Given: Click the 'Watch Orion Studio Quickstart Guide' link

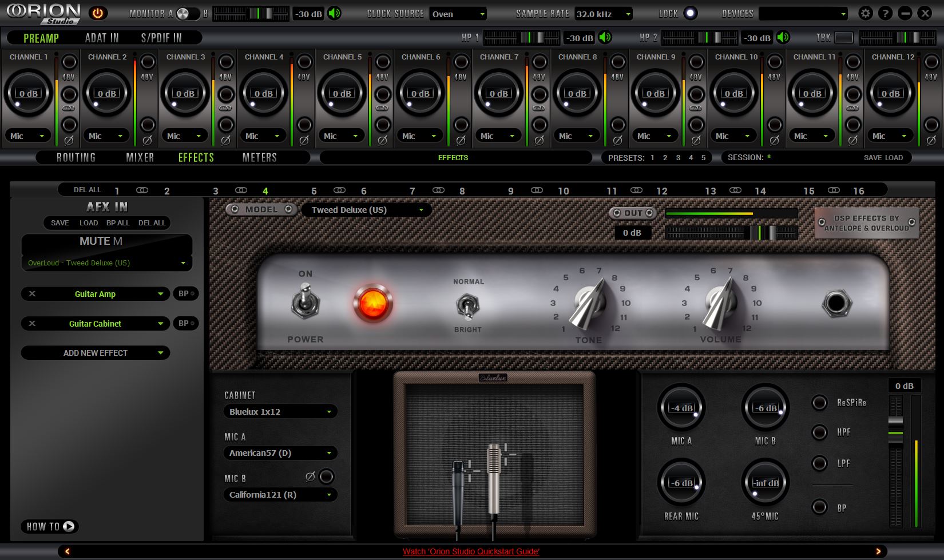Looking at the screenshot, I should (470, 551).
